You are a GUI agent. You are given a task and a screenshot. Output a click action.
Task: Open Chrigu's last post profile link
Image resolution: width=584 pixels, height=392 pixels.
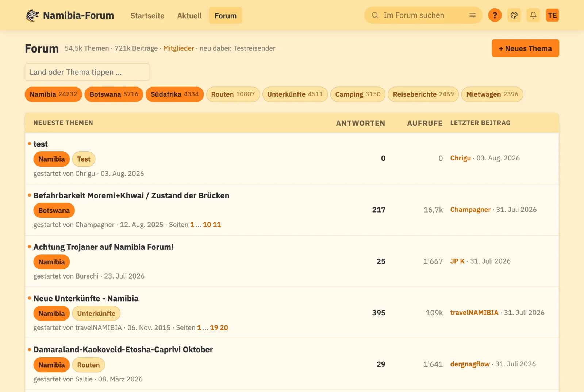coord(461,158)
